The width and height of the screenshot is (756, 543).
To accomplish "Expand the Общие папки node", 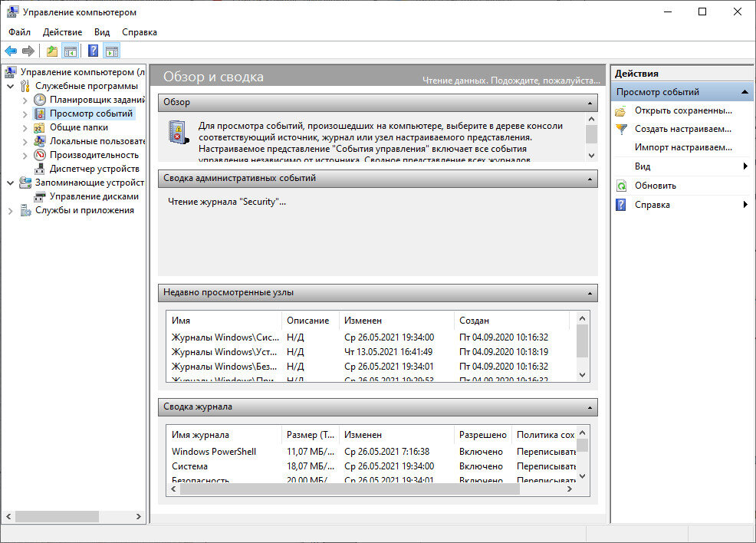I will pos(25,128).
